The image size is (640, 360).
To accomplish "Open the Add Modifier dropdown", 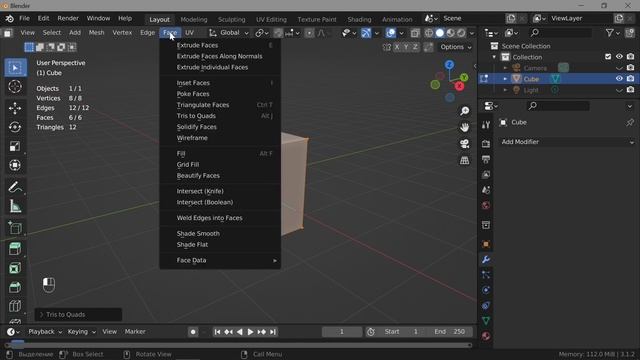I will 567,142.
